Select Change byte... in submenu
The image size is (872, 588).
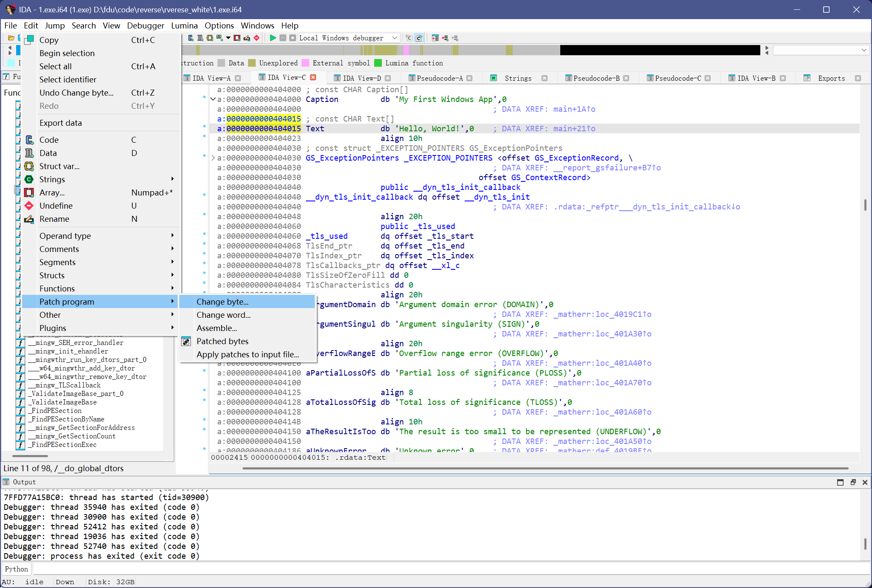point(223,302)
